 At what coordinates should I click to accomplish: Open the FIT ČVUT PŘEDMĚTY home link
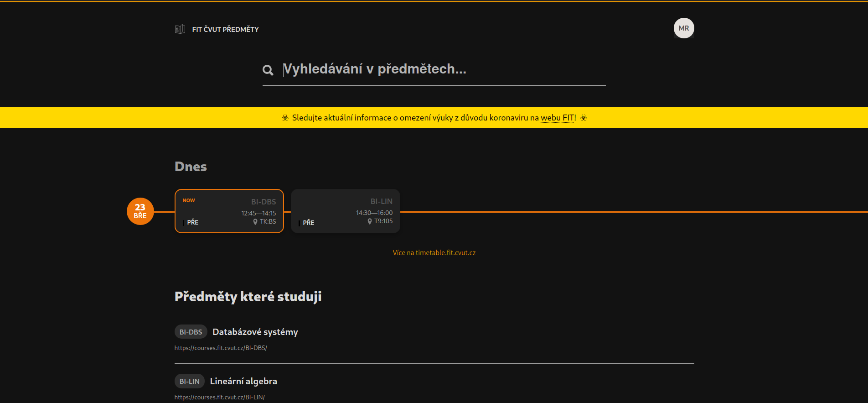pos(225,29)
